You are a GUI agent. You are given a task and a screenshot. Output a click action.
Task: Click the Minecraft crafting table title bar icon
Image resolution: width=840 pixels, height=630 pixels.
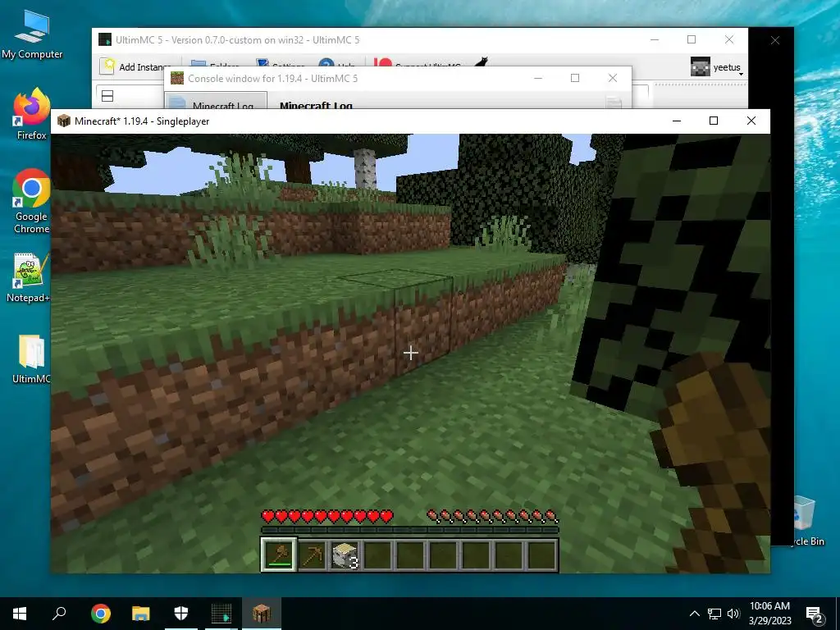[x=64, y=121]
